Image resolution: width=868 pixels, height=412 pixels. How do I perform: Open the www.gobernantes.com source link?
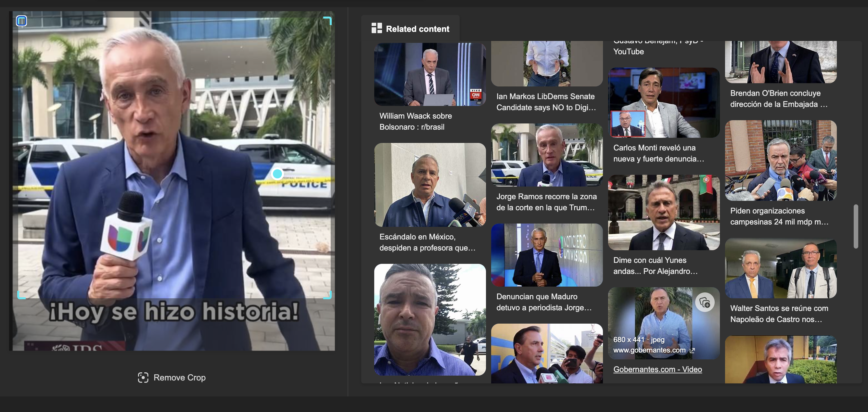(x=649, y=350)
